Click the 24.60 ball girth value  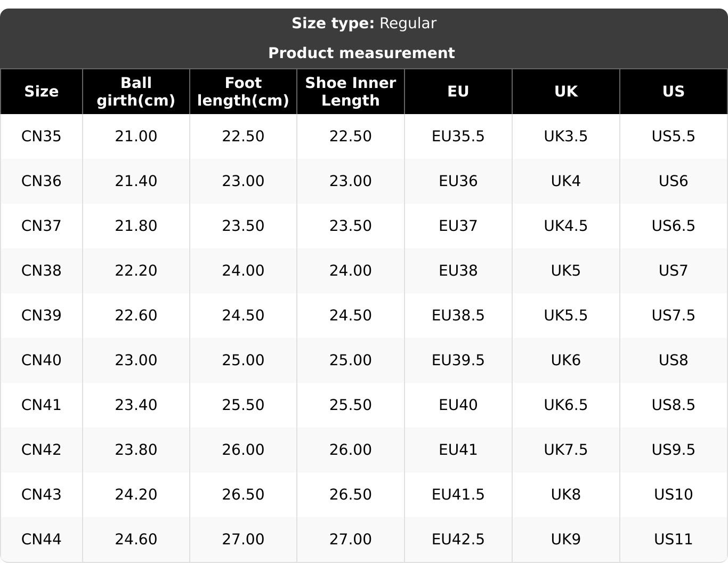click(x=136, y=540)
